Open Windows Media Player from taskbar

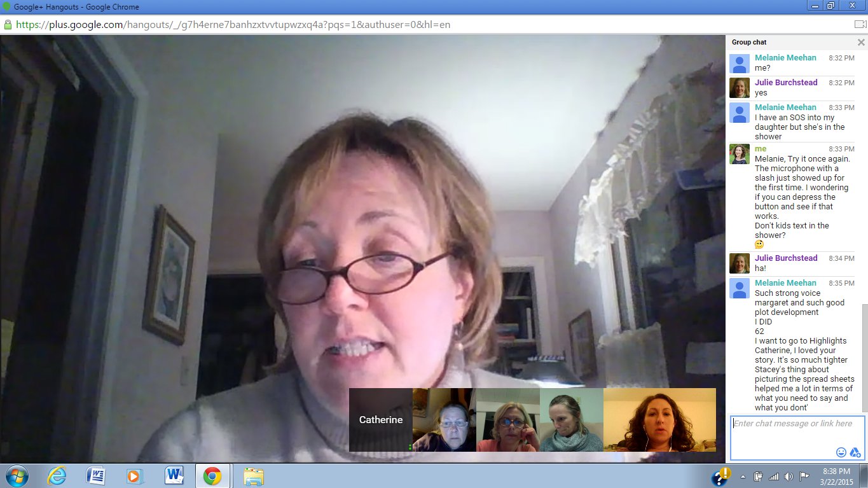[x=134, y=476]
